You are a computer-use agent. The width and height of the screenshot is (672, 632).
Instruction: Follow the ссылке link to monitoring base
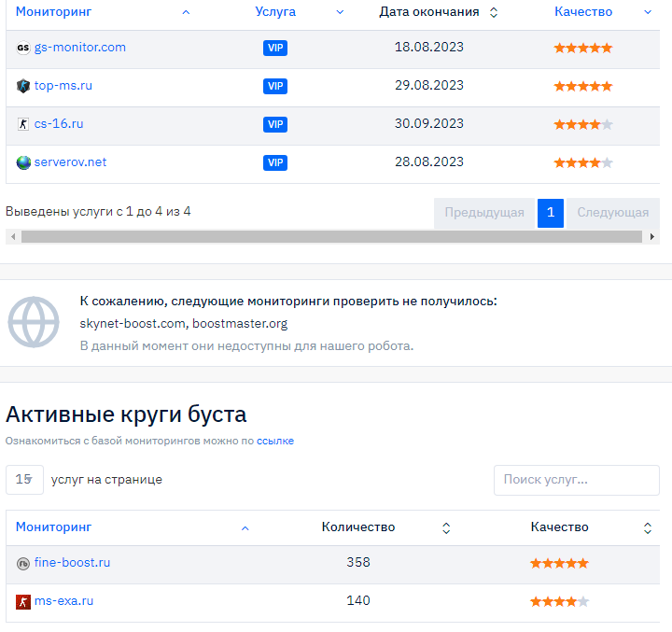pos(275,441)
